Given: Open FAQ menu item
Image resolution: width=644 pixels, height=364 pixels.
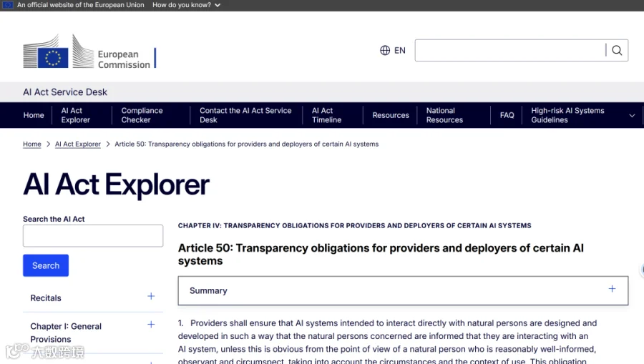Looking at the screenshot, I should (507, 115).
